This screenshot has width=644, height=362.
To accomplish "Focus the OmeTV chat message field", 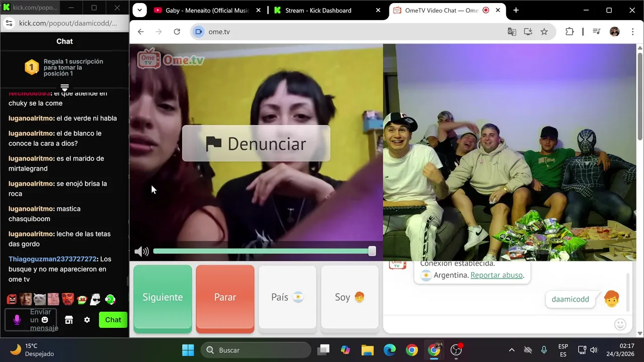I will click(498, 324).
